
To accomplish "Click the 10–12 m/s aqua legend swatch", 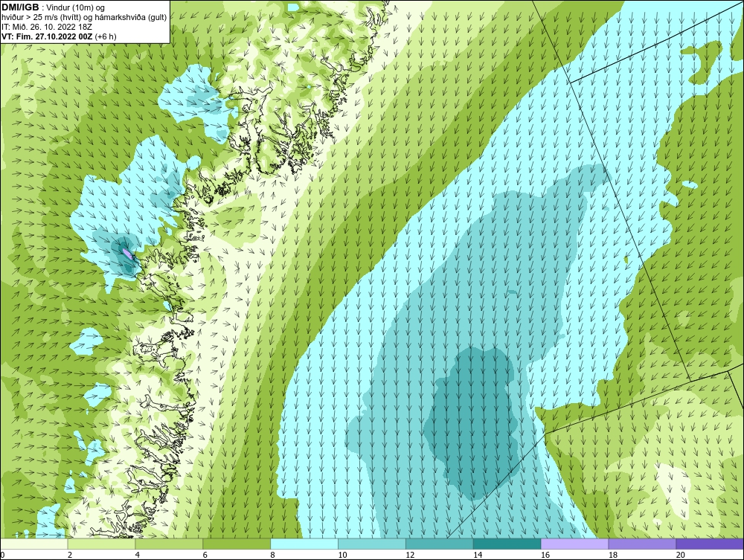I will 372,544.
